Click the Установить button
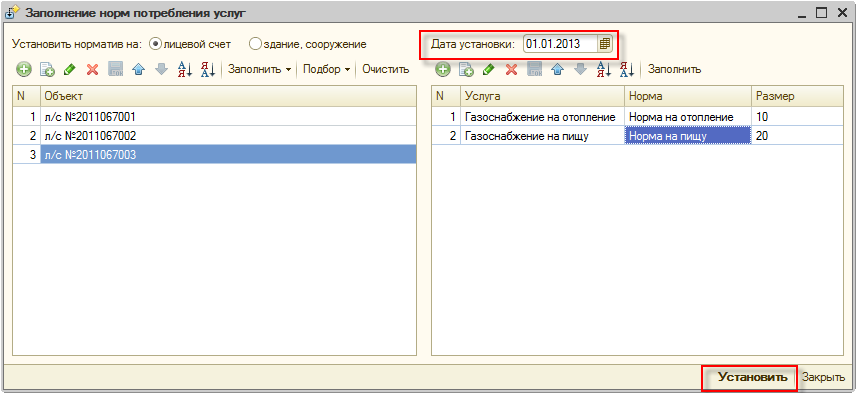The width and height of the screenshot is (856, 393). [752, 377]
